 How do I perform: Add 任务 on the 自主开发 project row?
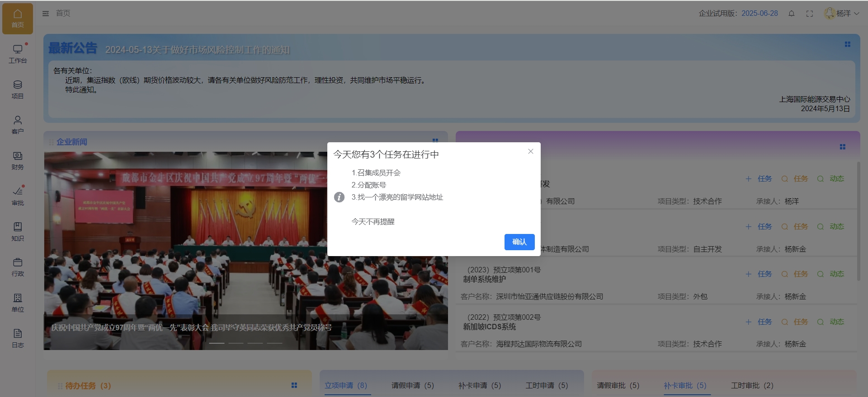point(759,227)
